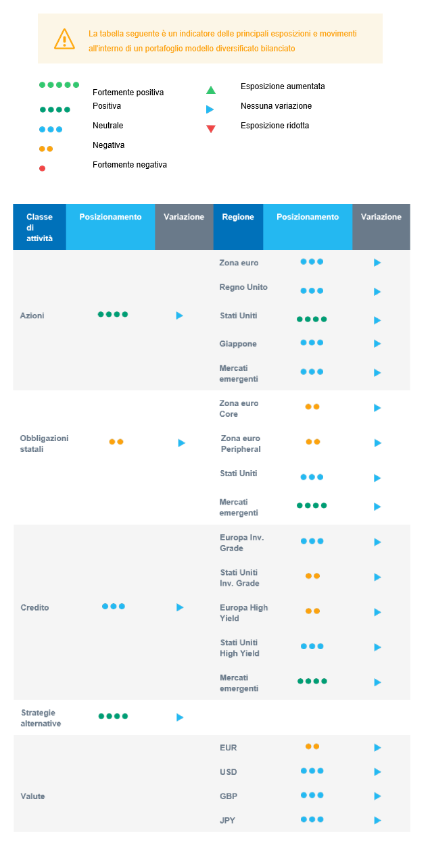The width and height of the screenshot is (430, 868).
Task: Click the variation arrow for Zona euro Peripheral
Action: pyautogui.click(x=377, y=443)
